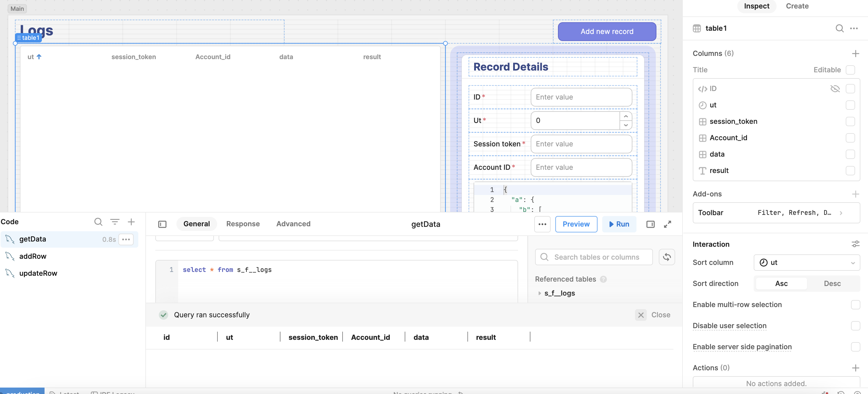This screenshot has height=394, width=868.
Task: Make the data column editable
Action: [850, 154]
